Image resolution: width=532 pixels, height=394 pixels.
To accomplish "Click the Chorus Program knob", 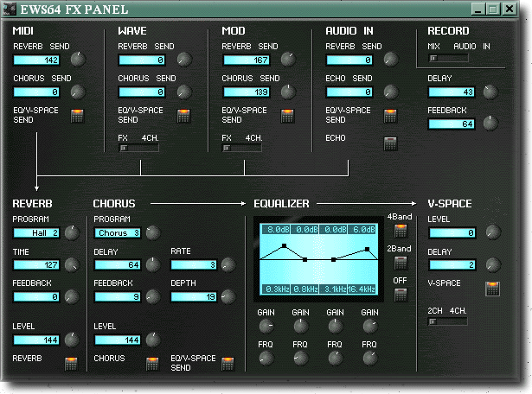I will click(x=153, y=232).
